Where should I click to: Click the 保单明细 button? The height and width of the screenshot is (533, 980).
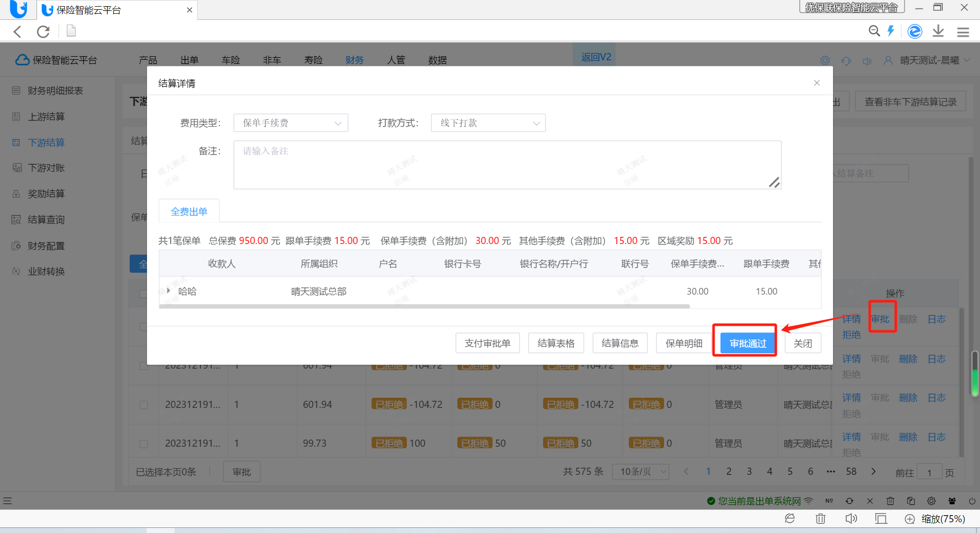pos(684,344)
